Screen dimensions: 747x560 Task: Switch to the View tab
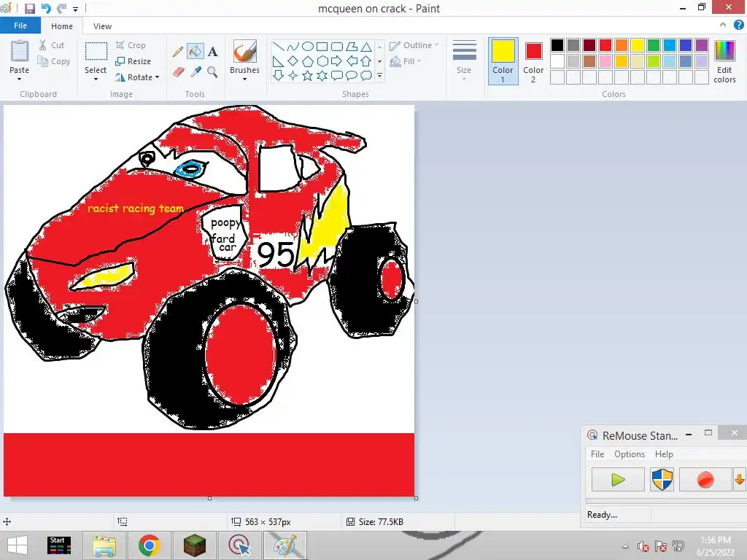pyautogui.click(x=102, y=26)
